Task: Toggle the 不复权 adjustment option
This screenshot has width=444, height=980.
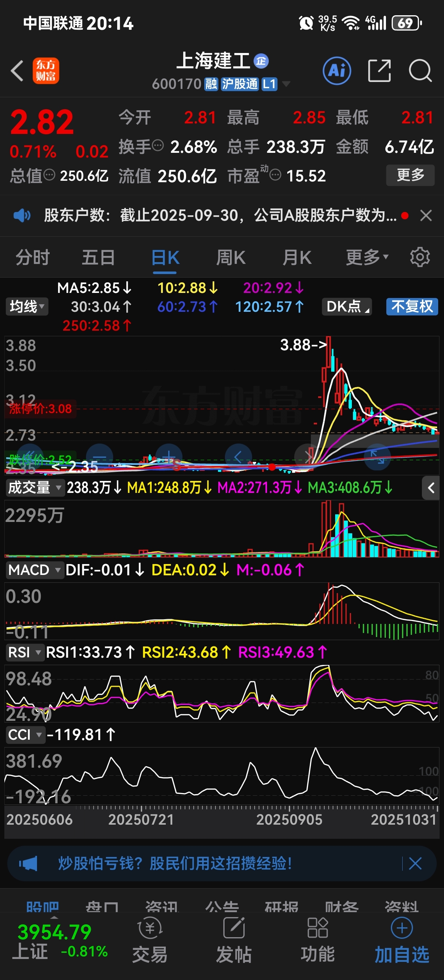Action: 412,307
